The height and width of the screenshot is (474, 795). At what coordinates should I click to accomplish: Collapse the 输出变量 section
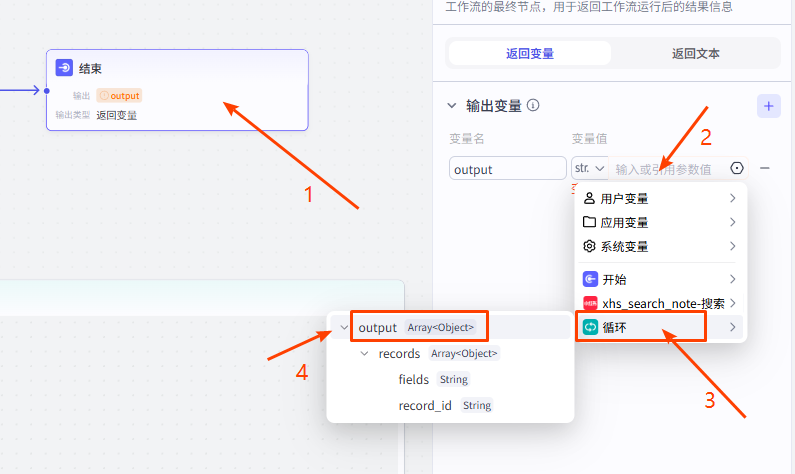click(x=451, y=105)
